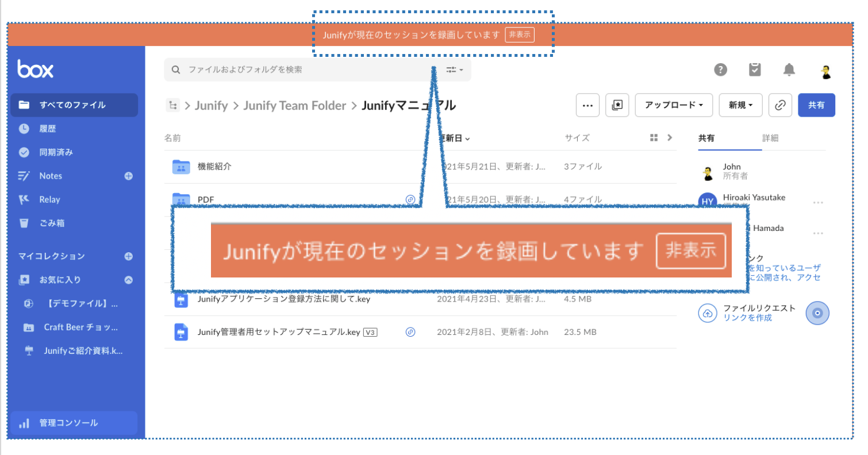Hide recording banner with 非表示 button
This screenshot has width=868, height=455.
pos(520,34)
